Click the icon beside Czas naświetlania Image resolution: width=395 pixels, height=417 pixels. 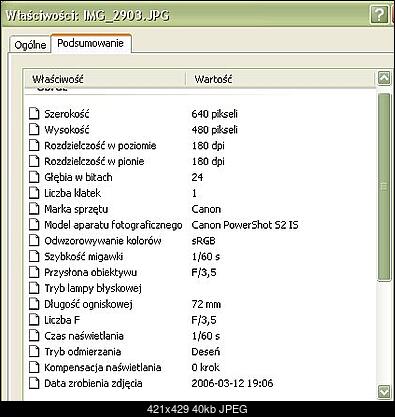pyautogui.click(x=34, y=335)
